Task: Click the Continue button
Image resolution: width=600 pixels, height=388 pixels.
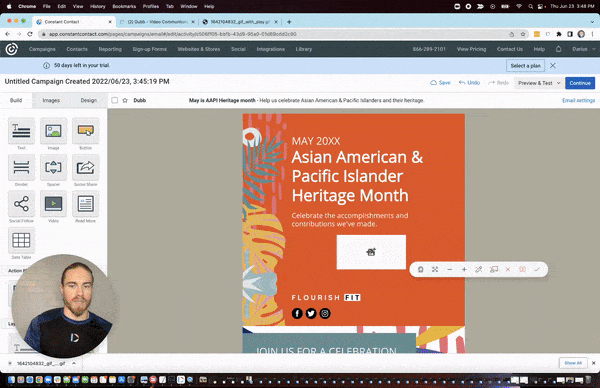Action: coord(580,83)
